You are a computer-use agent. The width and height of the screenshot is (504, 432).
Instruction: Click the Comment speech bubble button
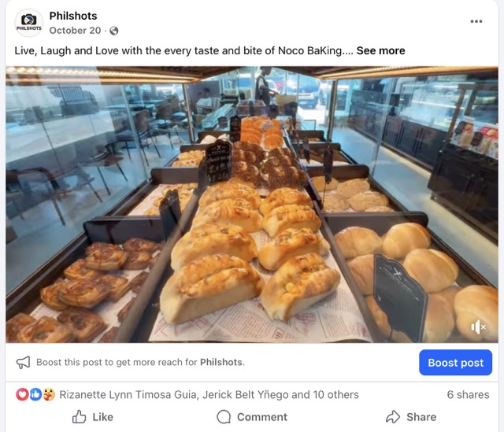[x=252, y=417]
